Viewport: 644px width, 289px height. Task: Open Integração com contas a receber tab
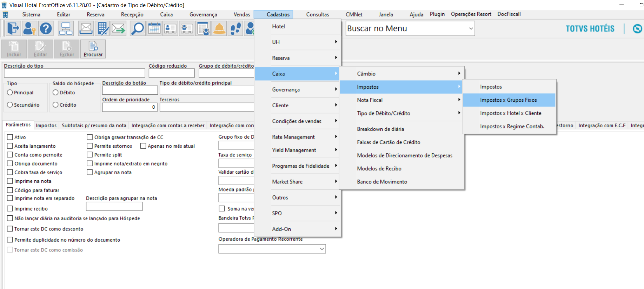click(x=168, y=126)
